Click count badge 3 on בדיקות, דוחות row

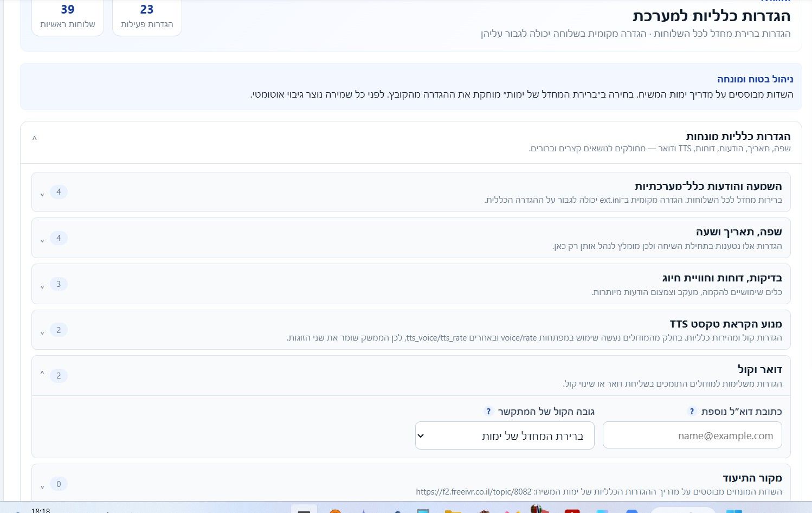(59, 284)
